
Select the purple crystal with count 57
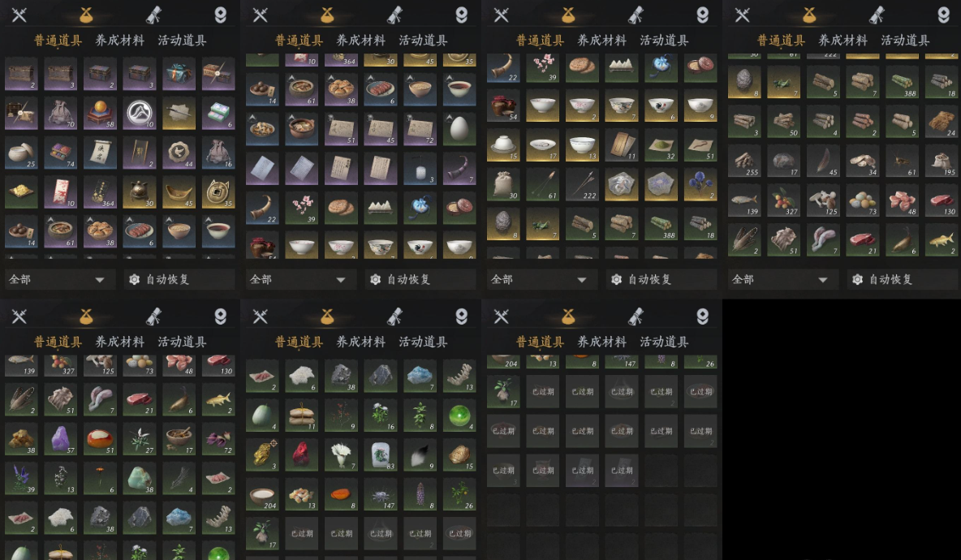coord(61,439)
